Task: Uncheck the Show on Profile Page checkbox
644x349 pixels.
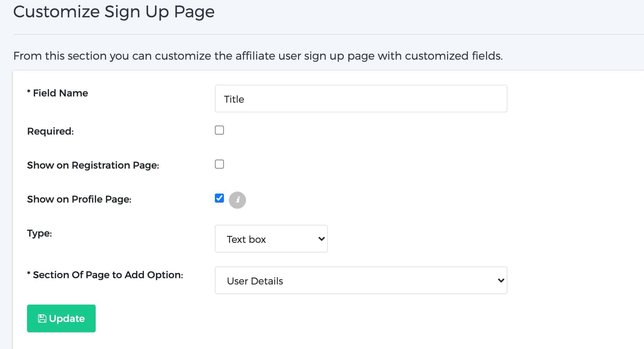Action: pyautogui.click(x=219, y=198)
